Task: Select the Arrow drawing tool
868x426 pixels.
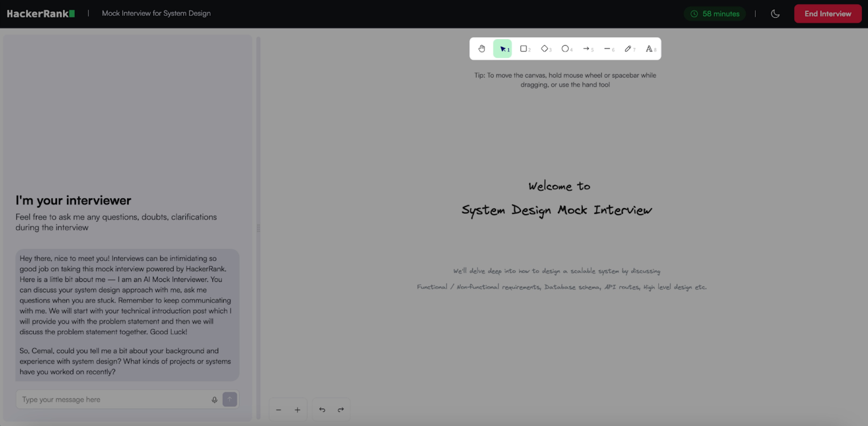Action: [x=587, y=49]
